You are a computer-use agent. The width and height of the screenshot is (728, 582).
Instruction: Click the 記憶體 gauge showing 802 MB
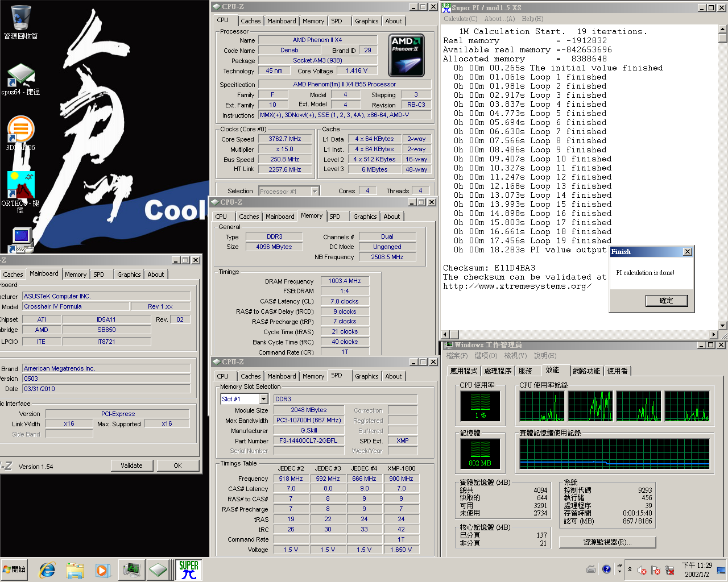pyautogui.click(x=480, y=454)
